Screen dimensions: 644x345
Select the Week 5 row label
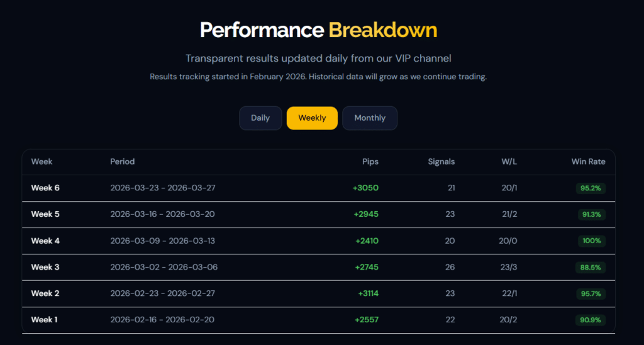coord(45,214)
